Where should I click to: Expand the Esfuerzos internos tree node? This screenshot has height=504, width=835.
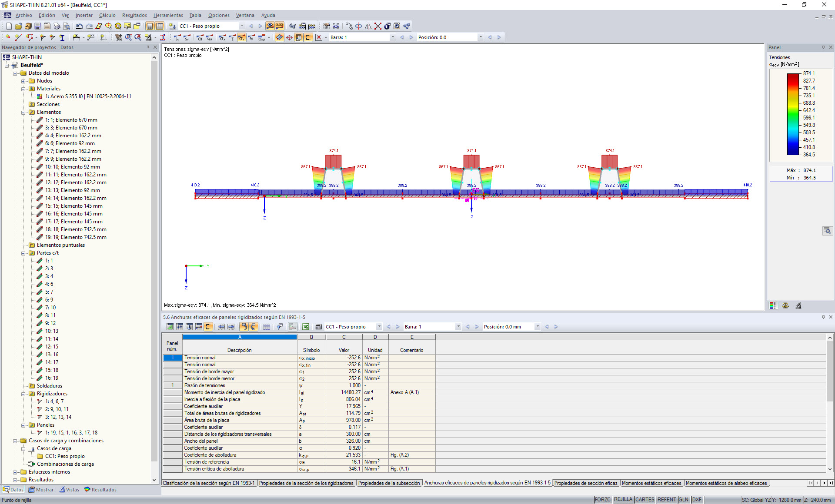coord(15,472)
